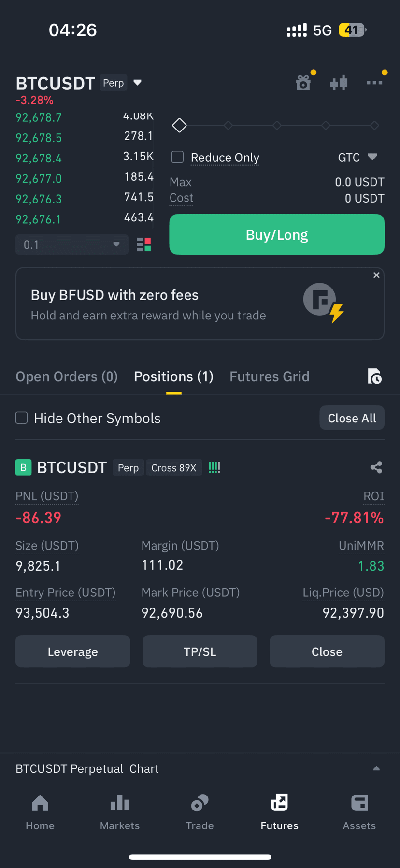400x868 pixels.
Task: Expand the BTCUSDT Perpetual Chart panel
Action: (376, 768)
